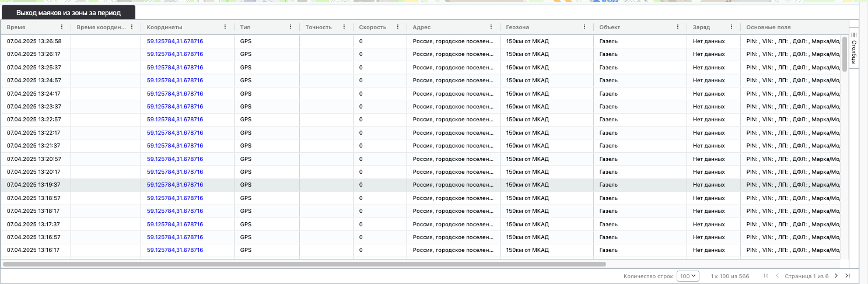Click the horizontal table scrollbar thumb

(304, 264)
